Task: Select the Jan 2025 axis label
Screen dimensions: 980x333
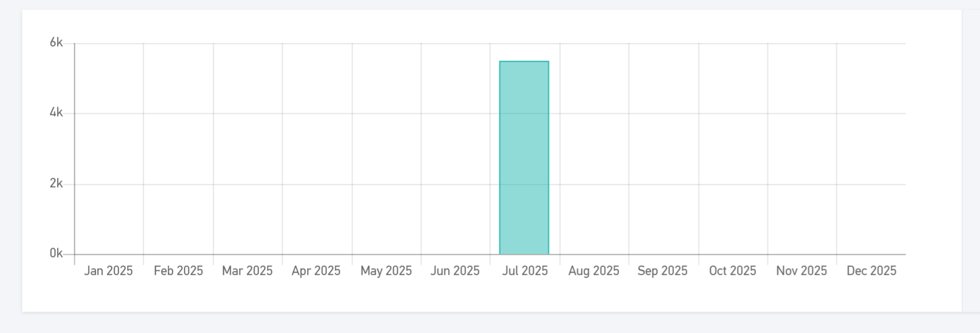Action: (108, 271)
